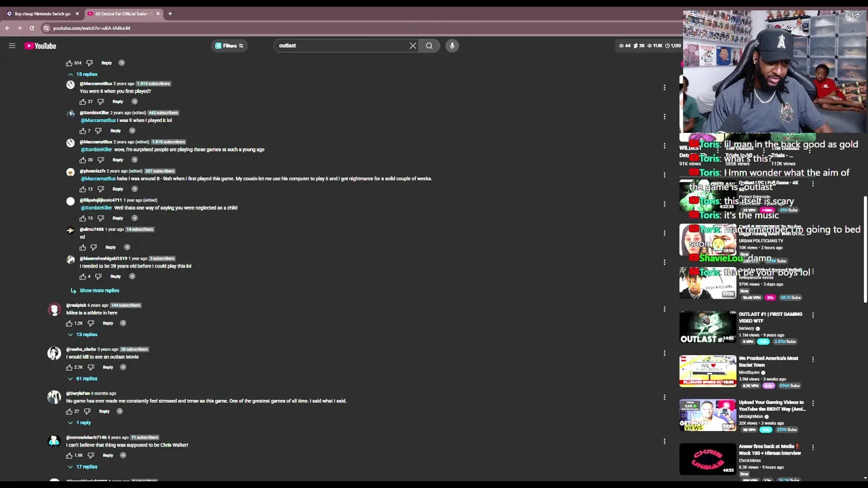868x488 pixels.
Task: Click the round icon after Reply on 614-likes comment
Action: pyautogui.click(x=122, y=63)
